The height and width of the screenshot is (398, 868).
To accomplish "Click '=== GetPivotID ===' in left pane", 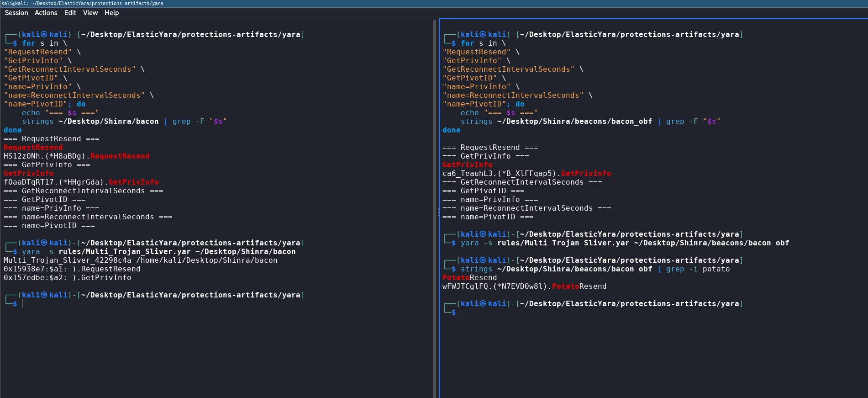I will [x=45, y=200].
